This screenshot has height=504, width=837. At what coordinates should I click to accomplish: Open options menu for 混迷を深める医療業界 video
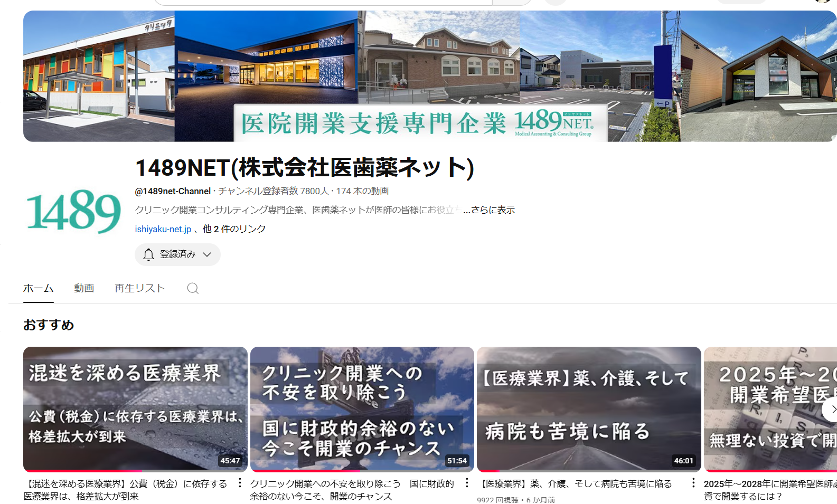click(x=240, y=483)
